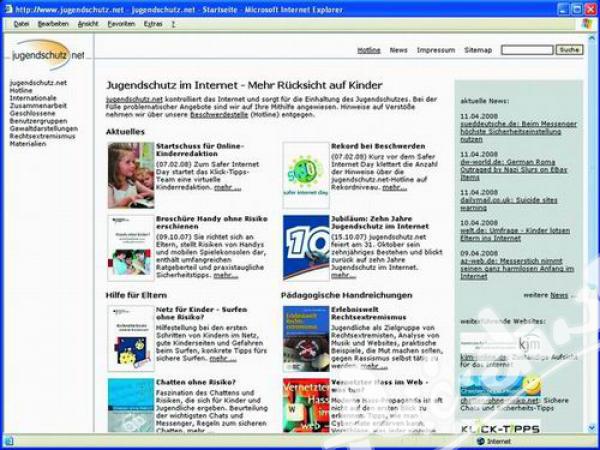Click the Chatten ohne Risiko cover image
Screen dimensions: 600x450
coord(131,406)
